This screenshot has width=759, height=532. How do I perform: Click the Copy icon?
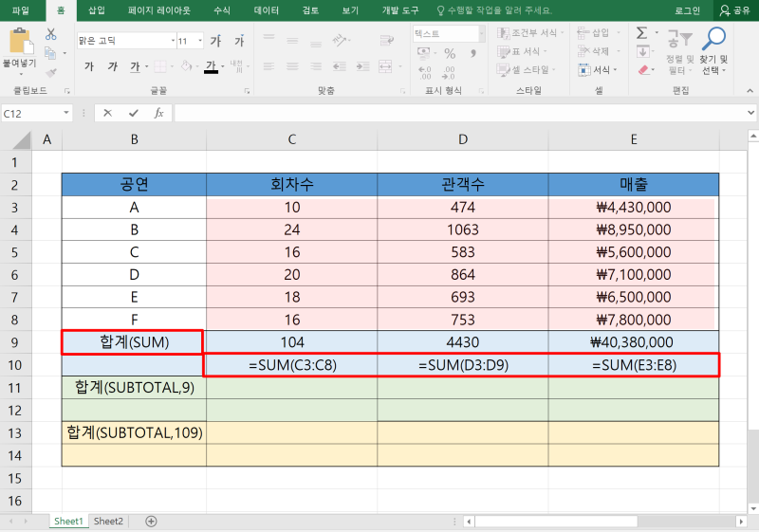tap(50, 52)
